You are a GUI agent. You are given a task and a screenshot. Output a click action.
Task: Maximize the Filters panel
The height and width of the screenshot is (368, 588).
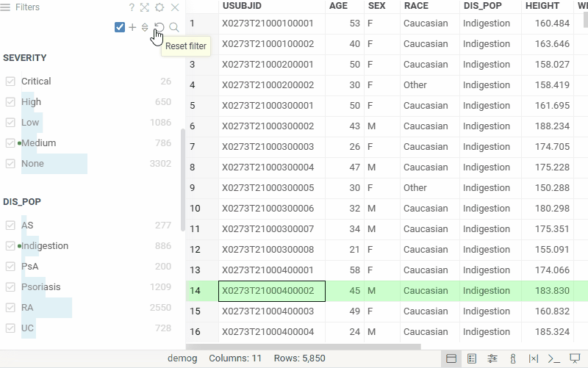coord(145,7)
